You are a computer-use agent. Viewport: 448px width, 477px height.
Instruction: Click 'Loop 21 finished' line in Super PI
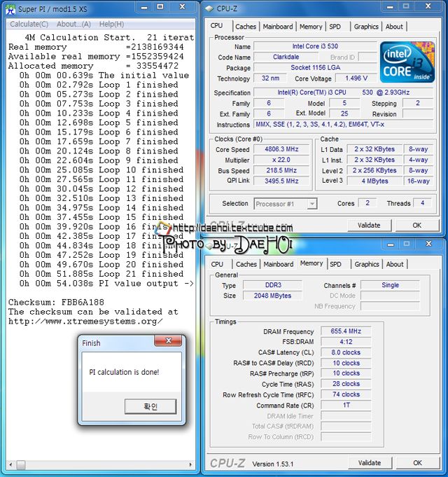click(x=101, y=274)
